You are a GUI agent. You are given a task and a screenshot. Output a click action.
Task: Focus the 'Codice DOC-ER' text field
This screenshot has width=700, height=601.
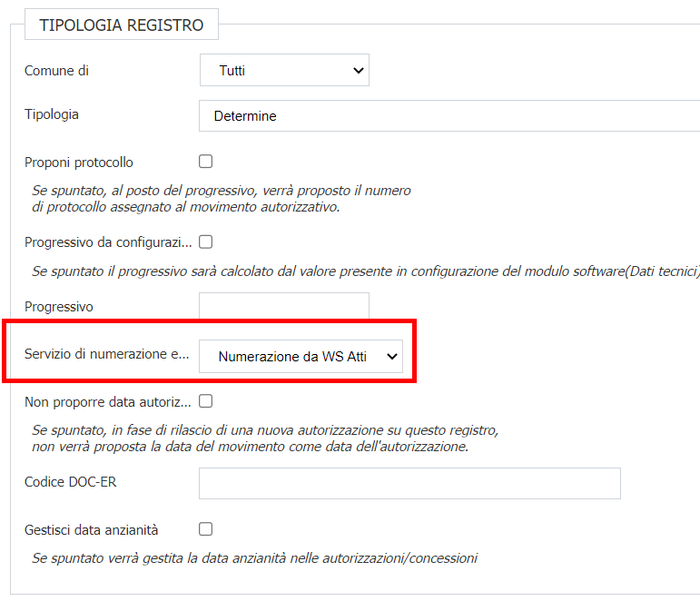click(409, 483)
